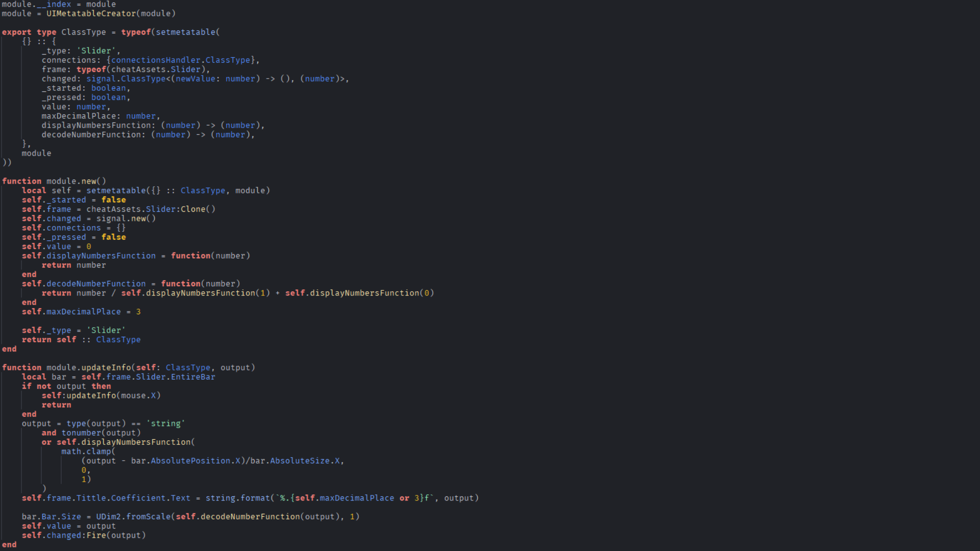
Task: Click the tonumber function call
Action: click(x=82, y=433)
